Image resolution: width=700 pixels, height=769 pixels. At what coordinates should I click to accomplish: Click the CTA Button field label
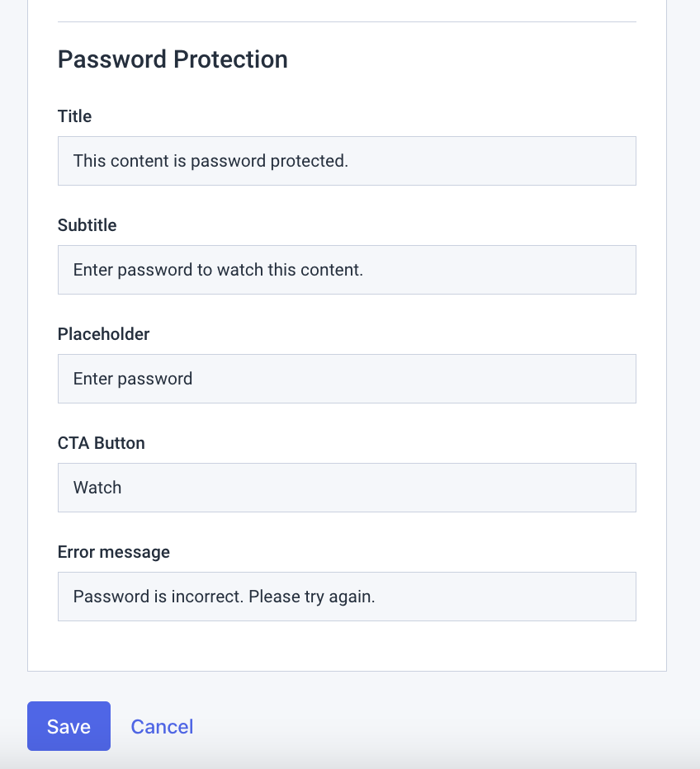[x=101, y=443]
